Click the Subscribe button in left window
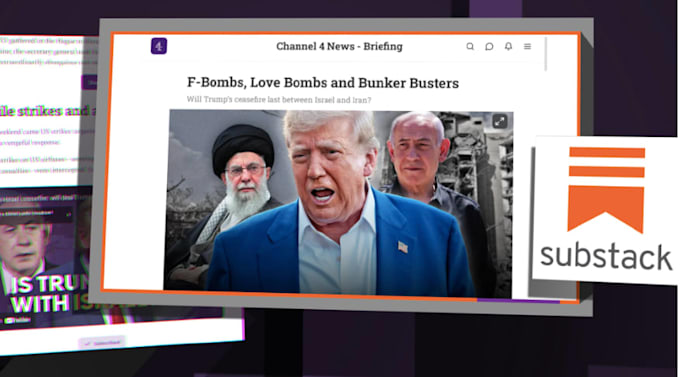Screen dimensions: 680x377 102,343
